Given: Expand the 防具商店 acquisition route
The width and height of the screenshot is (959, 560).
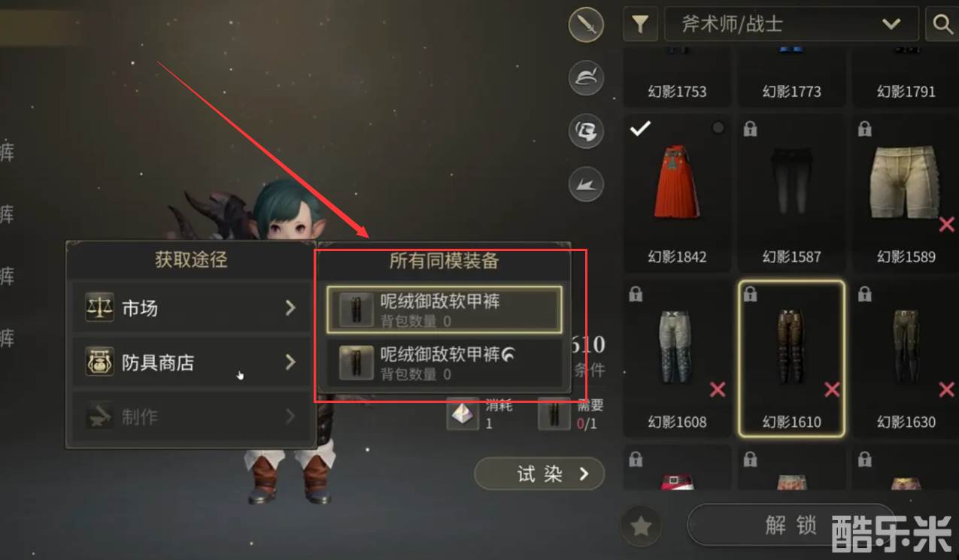Looking at the screenshot, I should click(190, 362).
